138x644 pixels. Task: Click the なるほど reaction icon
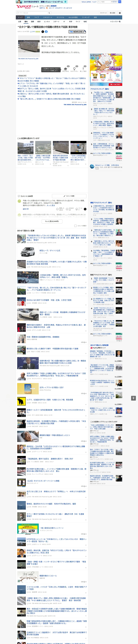point(67,209)
